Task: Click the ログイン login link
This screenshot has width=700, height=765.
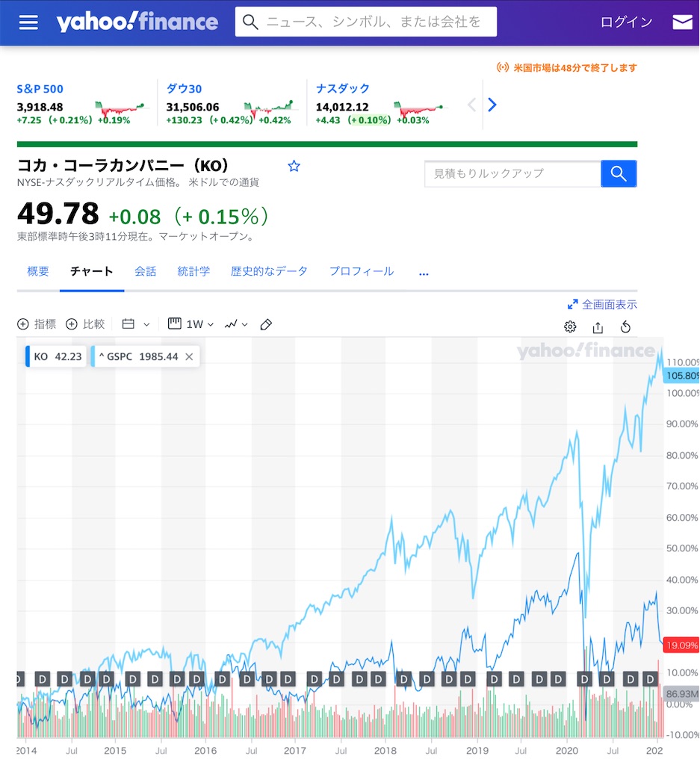Action: click(x=626, y=22)
